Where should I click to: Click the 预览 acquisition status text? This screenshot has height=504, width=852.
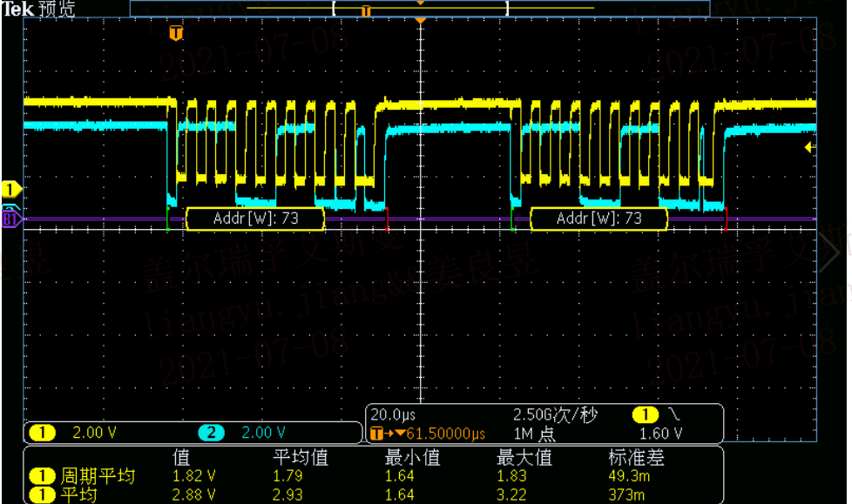point(57,9)
